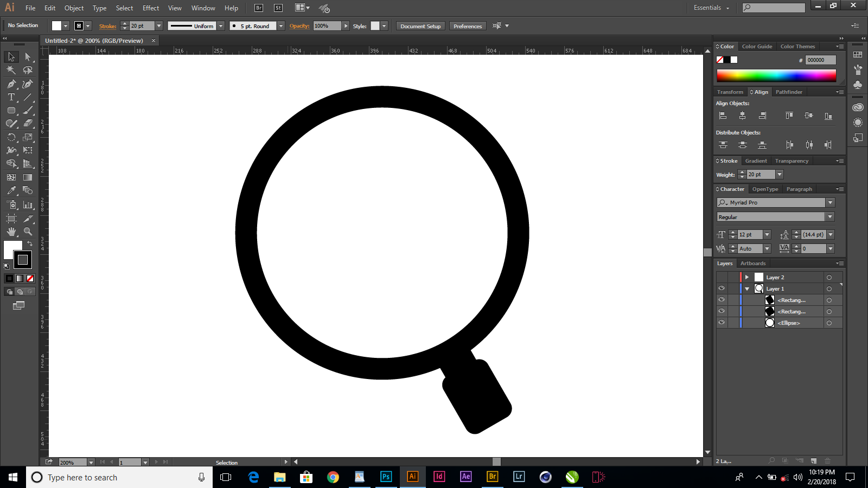Expand Layer 2 disclosure triangle

[747, 277]
